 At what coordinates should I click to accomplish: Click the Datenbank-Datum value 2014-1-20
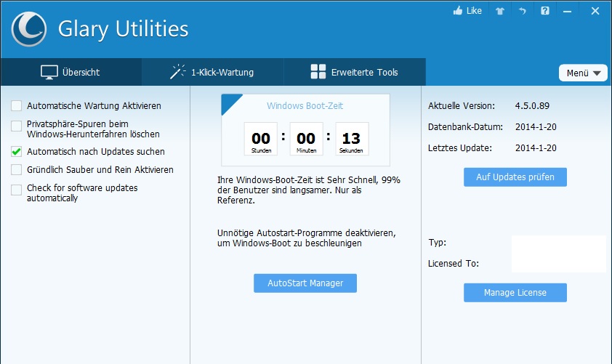pyautogui.click(x=536, y=127)
